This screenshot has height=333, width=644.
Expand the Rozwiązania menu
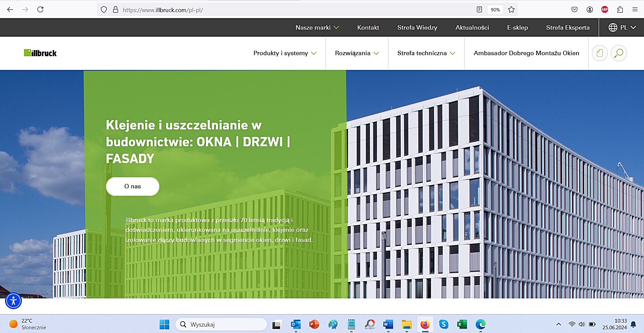click(357, 53)
